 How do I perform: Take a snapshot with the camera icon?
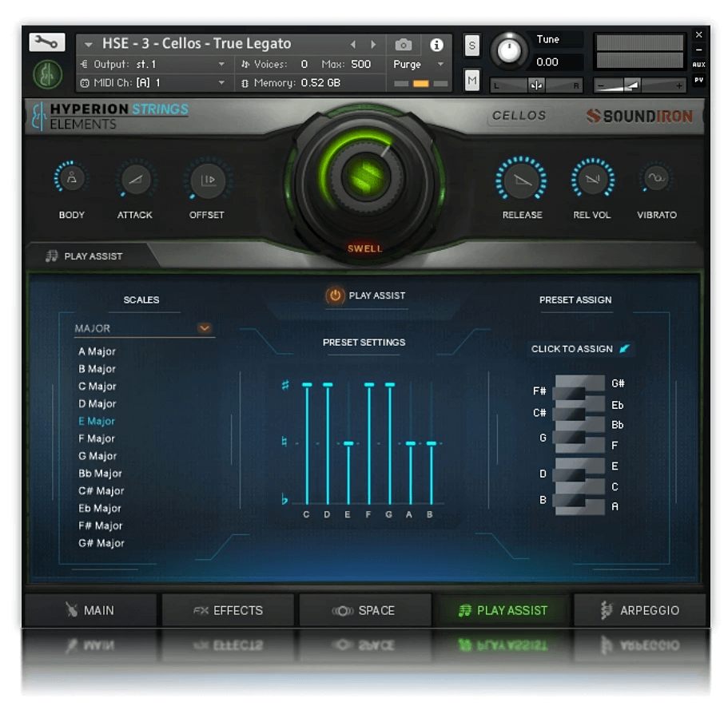404,43
